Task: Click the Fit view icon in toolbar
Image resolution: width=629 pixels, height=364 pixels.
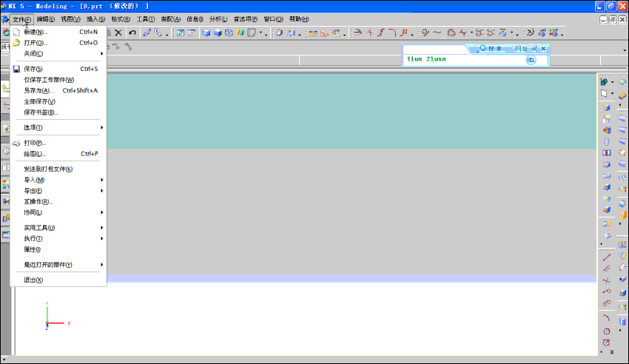Action: [181, 33]
